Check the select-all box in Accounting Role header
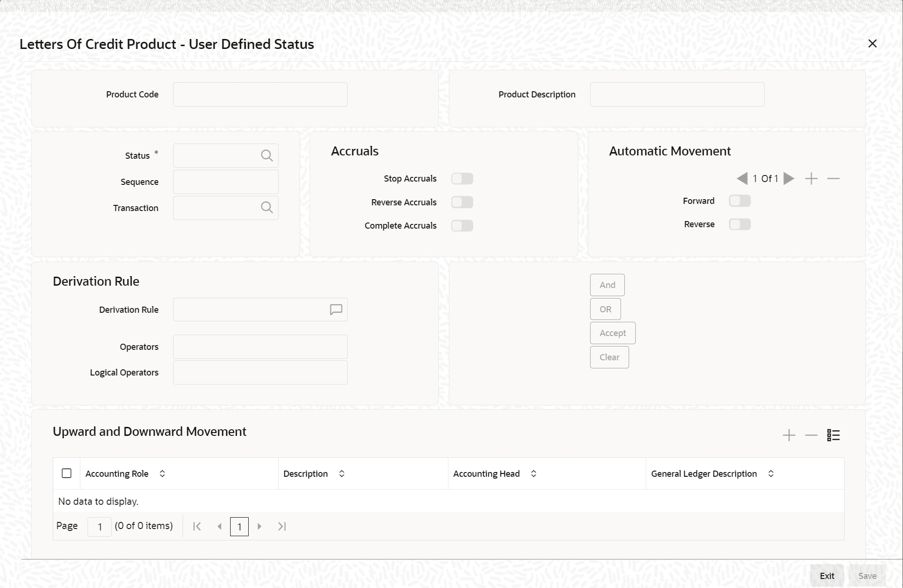 (x=67, y=473)
